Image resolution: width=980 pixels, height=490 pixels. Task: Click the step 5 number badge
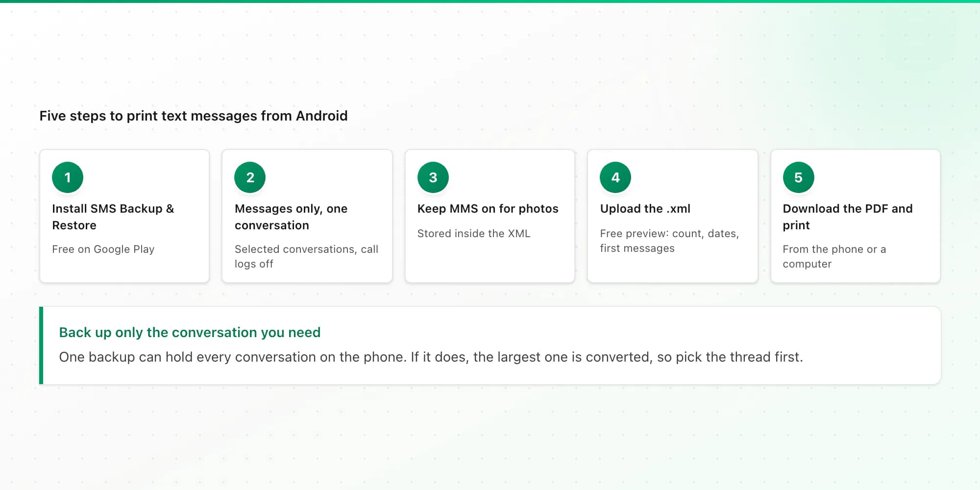click(x=799, y=177)
